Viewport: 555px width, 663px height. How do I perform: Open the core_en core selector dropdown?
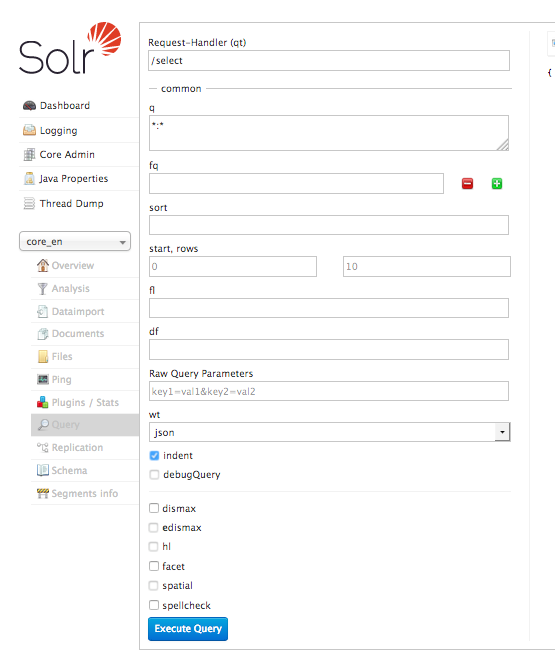(x=75, y=241)
